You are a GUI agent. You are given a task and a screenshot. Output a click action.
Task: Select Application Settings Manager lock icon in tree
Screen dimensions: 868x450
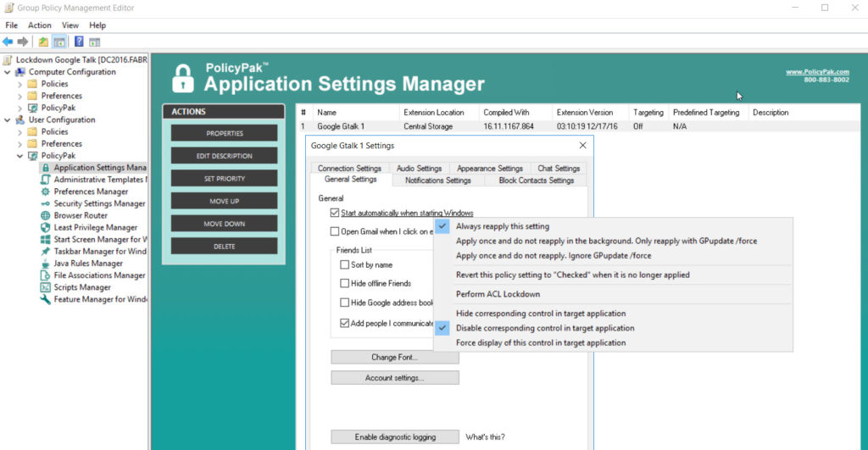pyautogui.click(x=46, y=168)
